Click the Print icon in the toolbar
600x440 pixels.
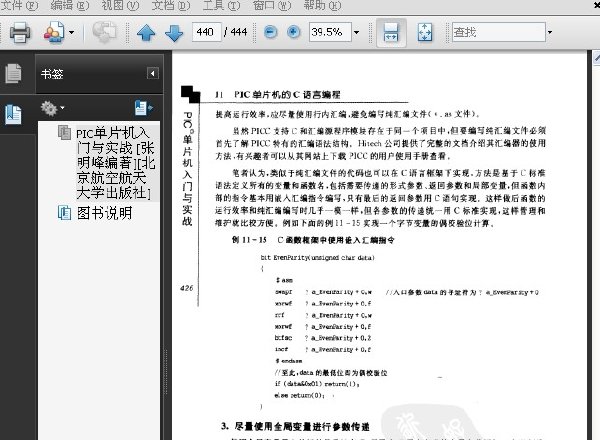[x=20, y=32]
